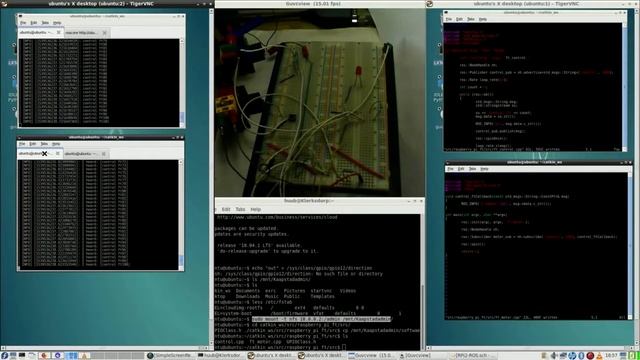This screenshot has height=360, width=640.
Task: Click Bluetooth icon in system tray
Action: coord(581,356)
